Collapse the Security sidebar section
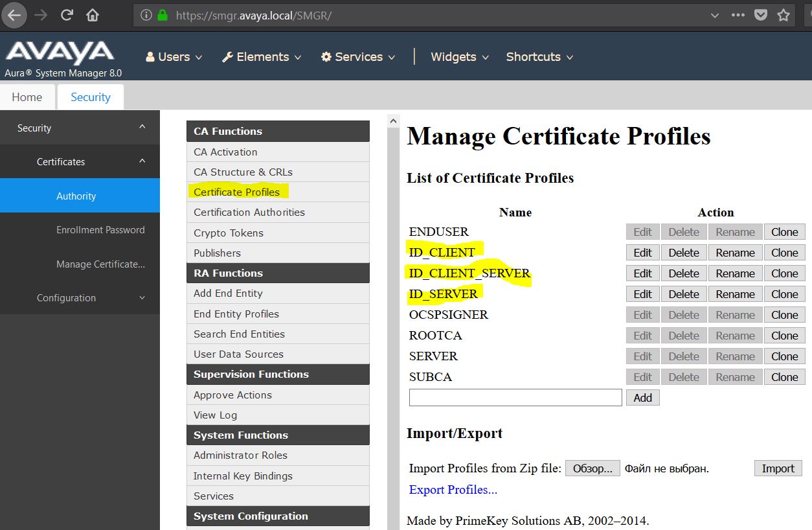Viewport: 812px width, 530px height. [80, 128]
